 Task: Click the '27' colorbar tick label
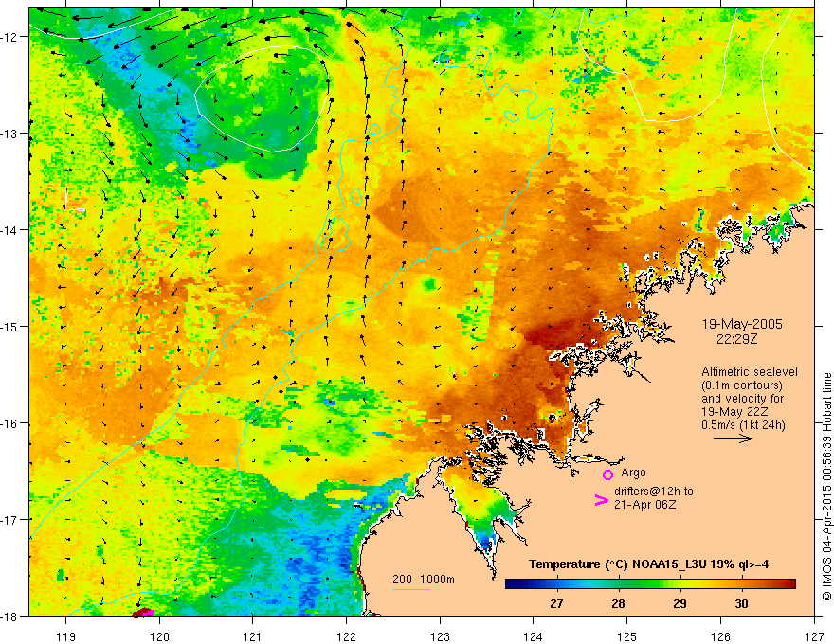coord(556,603)
